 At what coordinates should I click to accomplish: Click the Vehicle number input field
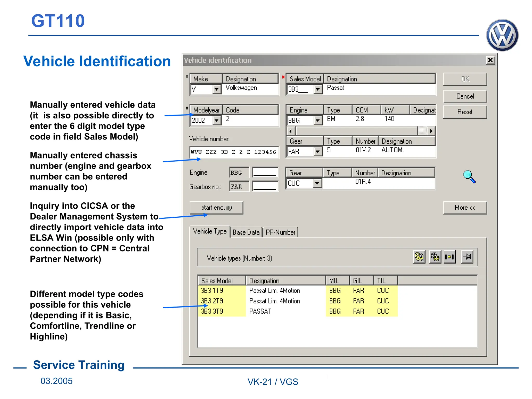click(x=234, y=152)
